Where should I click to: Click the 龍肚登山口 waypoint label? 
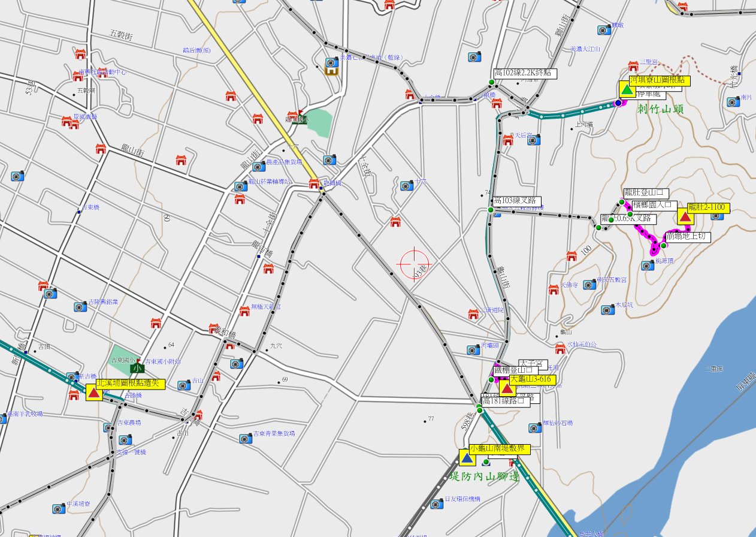(x=646, y=192)
